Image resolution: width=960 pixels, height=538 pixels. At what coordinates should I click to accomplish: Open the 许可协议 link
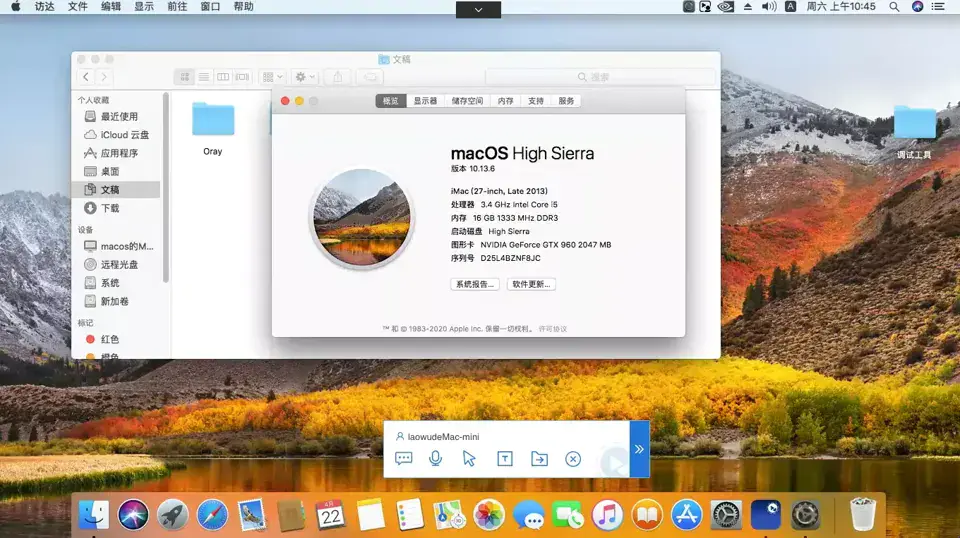click(553, 329)
